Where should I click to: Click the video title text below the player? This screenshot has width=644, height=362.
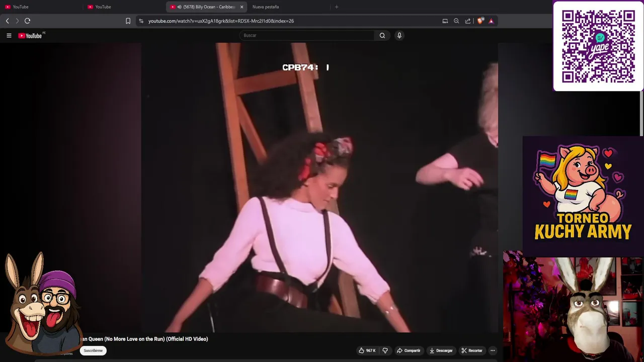click(x=145, y=339)
